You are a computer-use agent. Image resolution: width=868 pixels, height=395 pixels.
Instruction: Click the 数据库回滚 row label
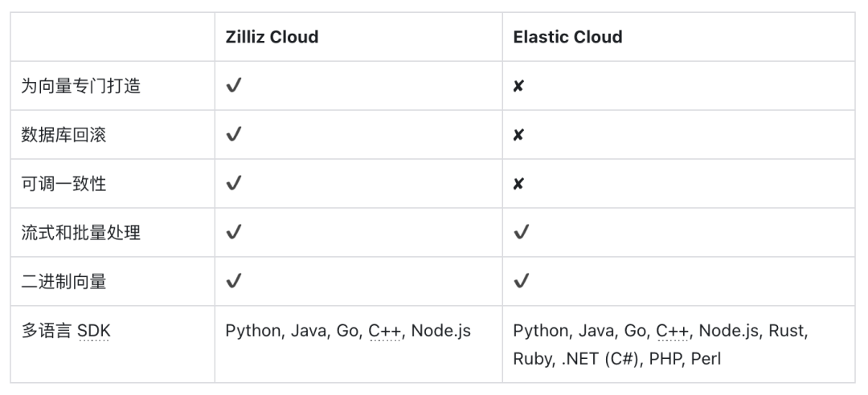[x=63, y=135]
